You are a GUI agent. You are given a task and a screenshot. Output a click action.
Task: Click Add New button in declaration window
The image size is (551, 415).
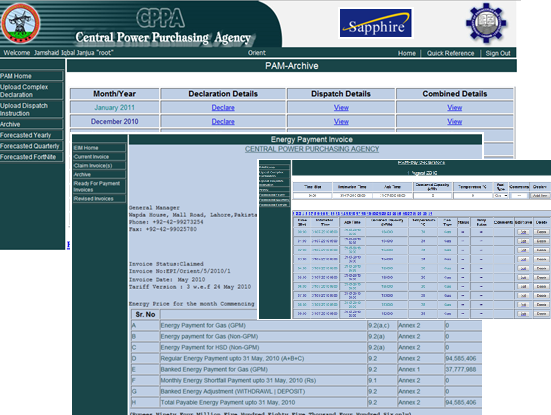coord(540,195)
